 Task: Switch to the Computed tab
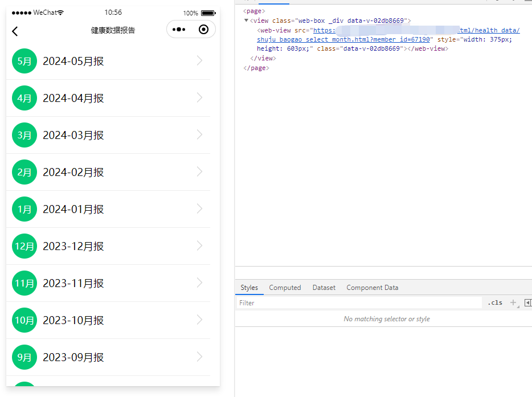pos(285,288)
